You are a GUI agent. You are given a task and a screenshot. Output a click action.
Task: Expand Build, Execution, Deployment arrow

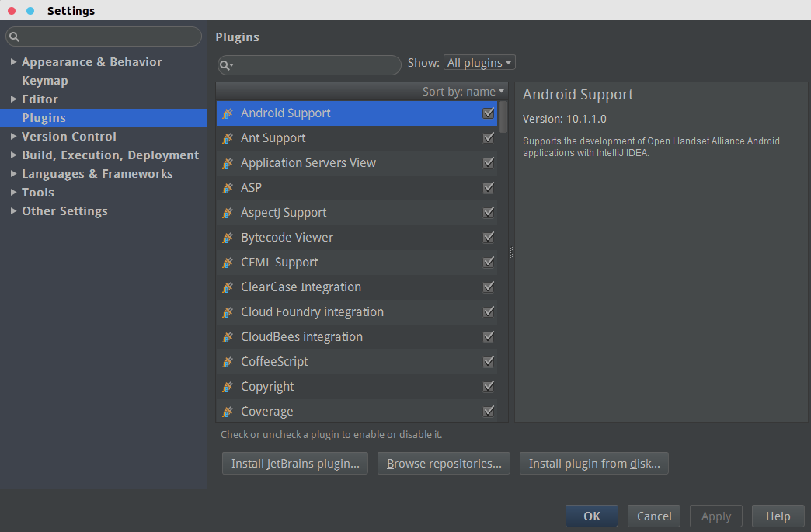pos(13,155)
